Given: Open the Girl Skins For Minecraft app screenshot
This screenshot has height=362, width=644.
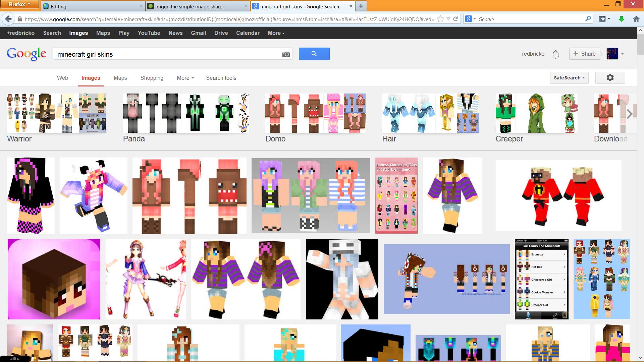Looking at the screenshot, I should pyautogui.click(x=542, y=279).
